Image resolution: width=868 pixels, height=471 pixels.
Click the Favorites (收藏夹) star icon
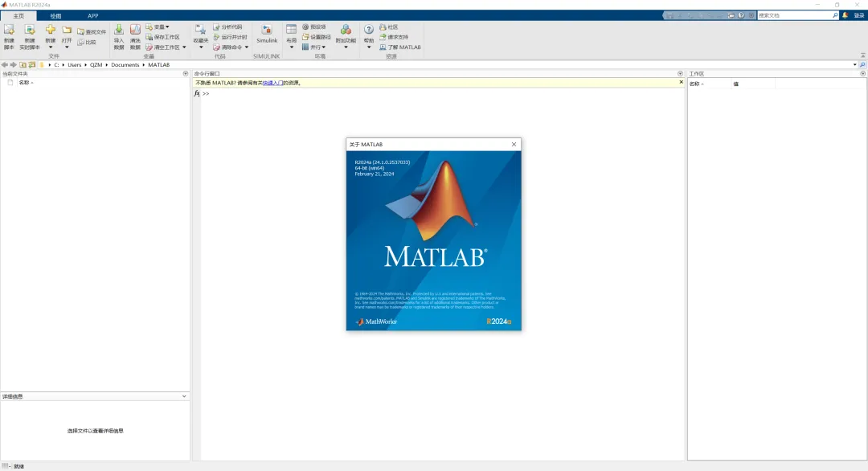(x=200, y=30)
